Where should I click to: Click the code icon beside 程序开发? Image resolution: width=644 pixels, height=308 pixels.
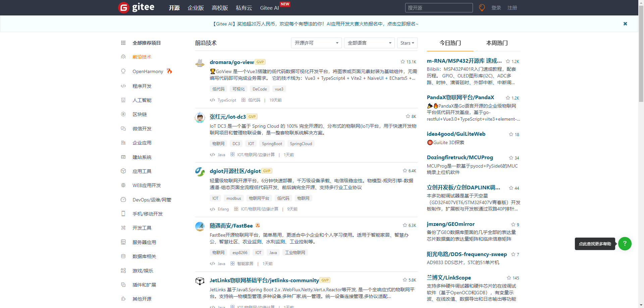[123, 86]
